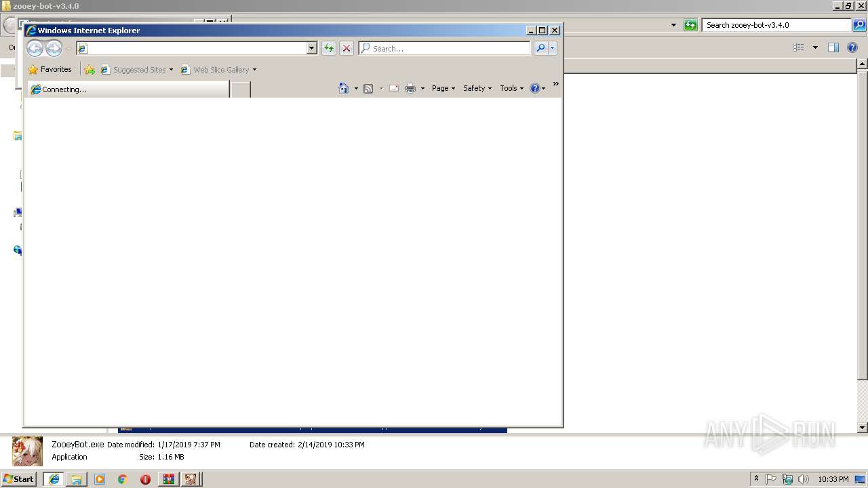
Task: Click the 10:33 PM clock
Action: (833, 479)
